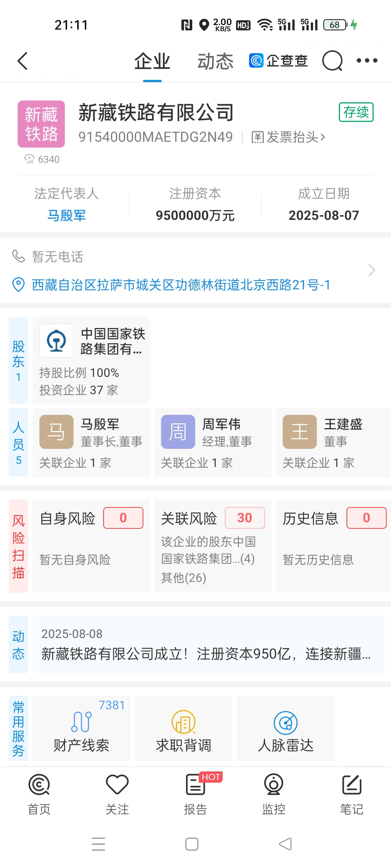Open 财产线索 service
This screenshot has height=868, width=391.
(x=81, y=728)
